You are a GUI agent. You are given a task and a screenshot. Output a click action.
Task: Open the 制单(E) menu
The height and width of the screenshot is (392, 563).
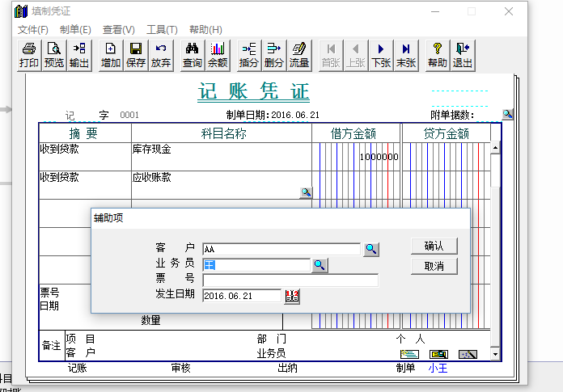[x=75, y=29]
